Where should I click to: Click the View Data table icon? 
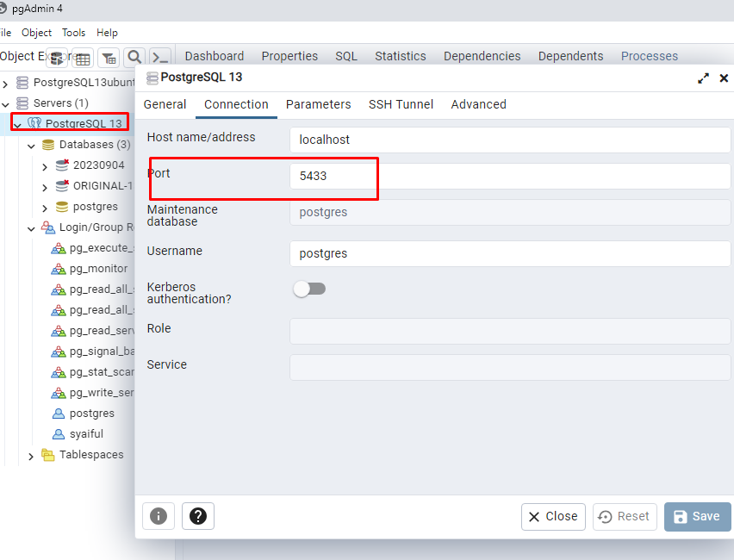coord(83,58)
